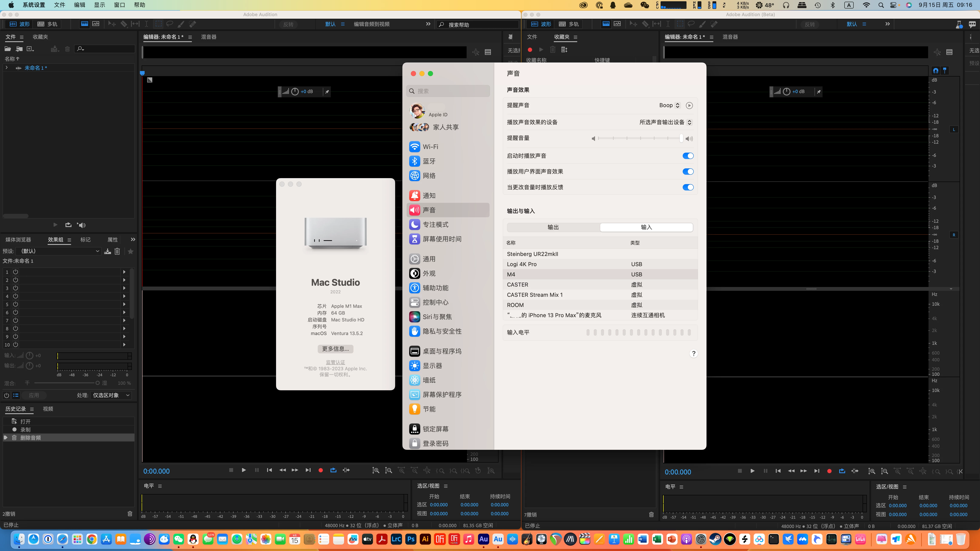
Task: Open the regulatory certification (监管认证) link
Action: pyautogui.click(x=335, y=362)
